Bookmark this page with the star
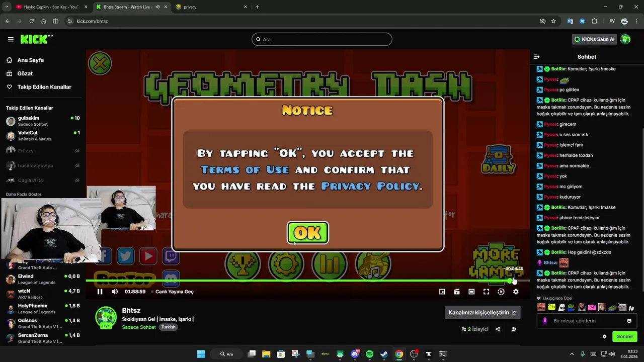 point(553,21)
